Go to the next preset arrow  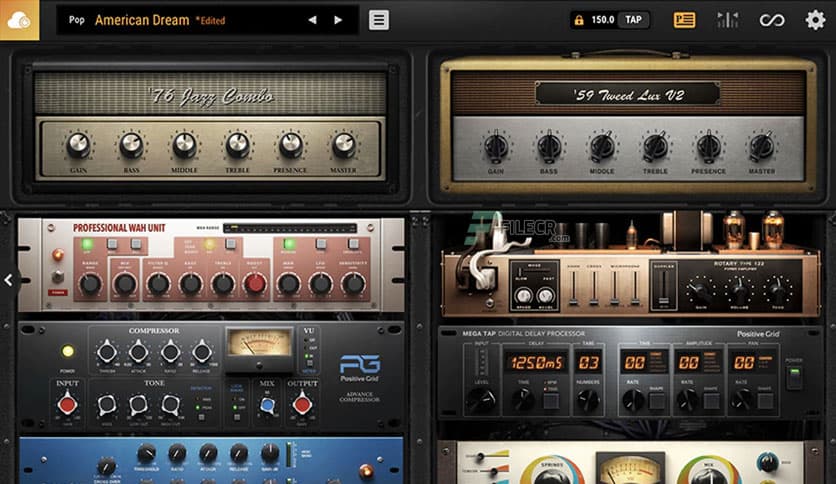[338, 20]
